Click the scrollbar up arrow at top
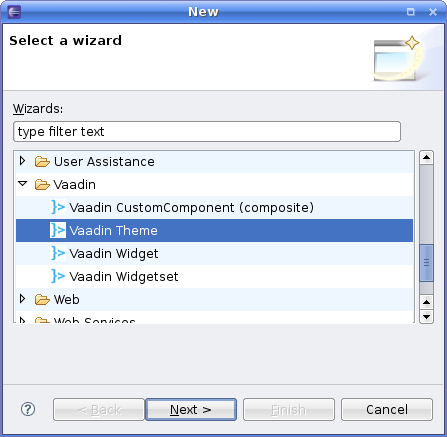The image size is (447, 437). coord(426,157)
